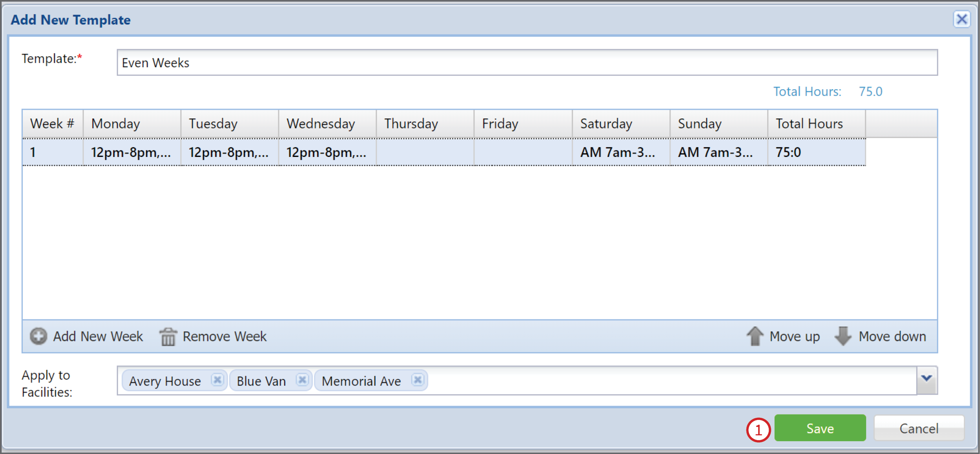This screenshot has height=454, width=980.
Task: Remove Memorial Ave facility tag
Action: (x=417, y=380)
